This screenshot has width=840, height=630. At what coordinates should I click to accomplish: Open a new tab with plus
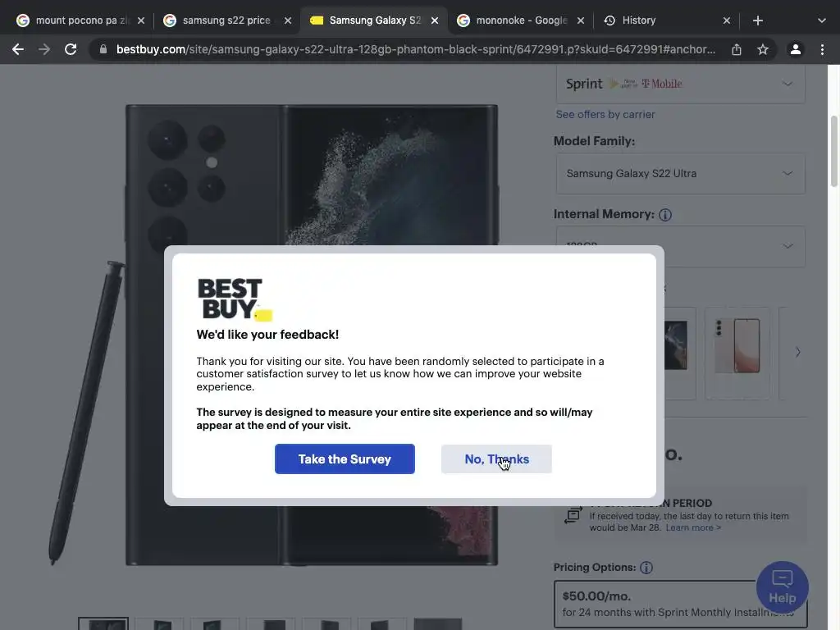tap(757, 21)
